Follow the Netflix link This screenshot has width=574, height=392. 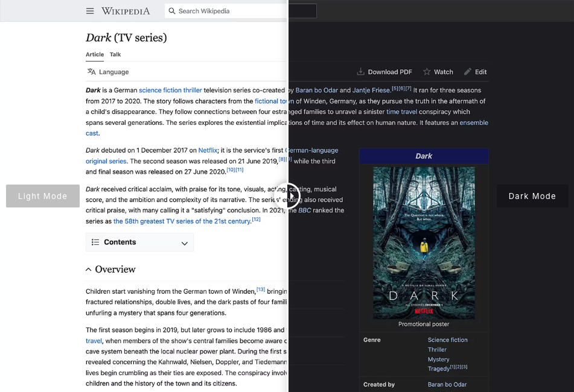coord(208,150)
